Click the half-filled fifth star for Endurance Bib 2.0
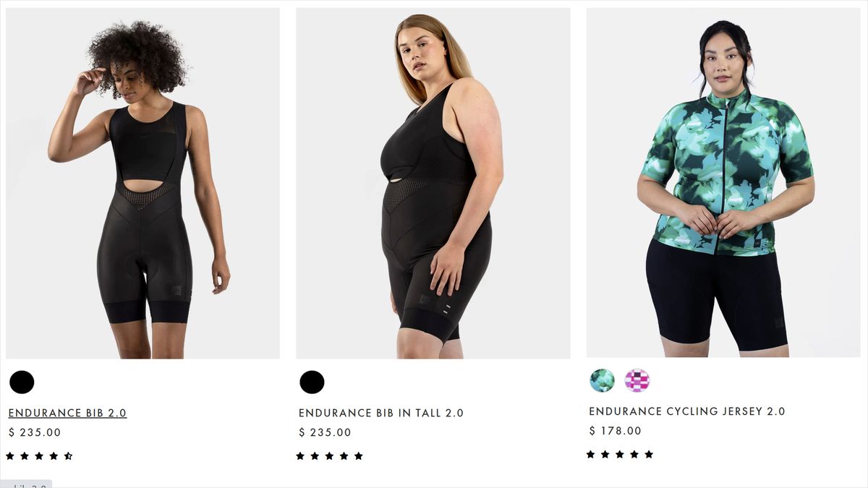 [68, 455]
